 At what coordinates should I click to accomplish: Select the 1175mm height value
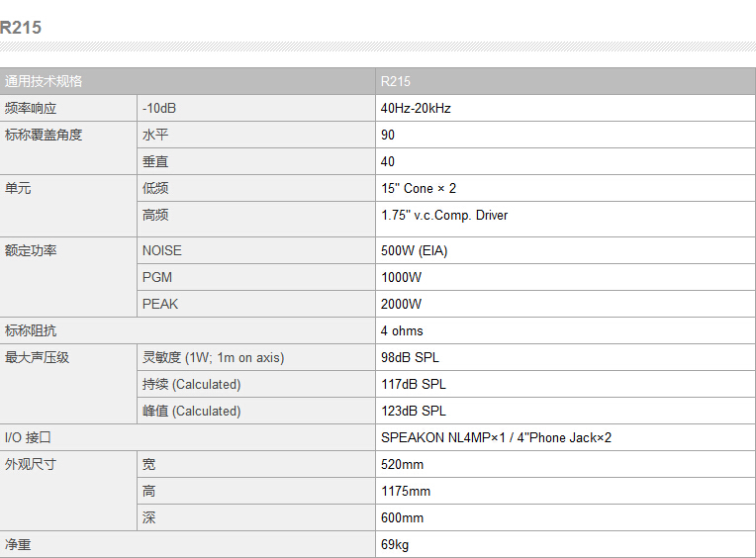click(x=406, y=491)
